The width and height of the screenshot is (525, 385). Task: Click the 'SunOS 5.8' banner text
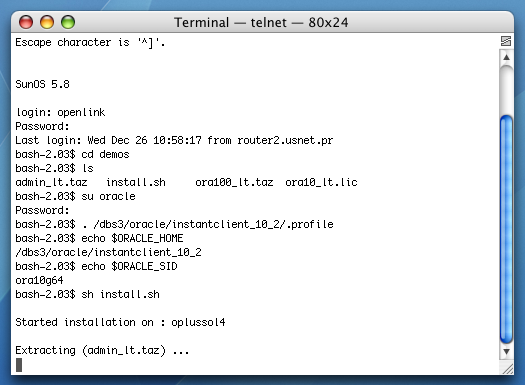tap(43, 84)
